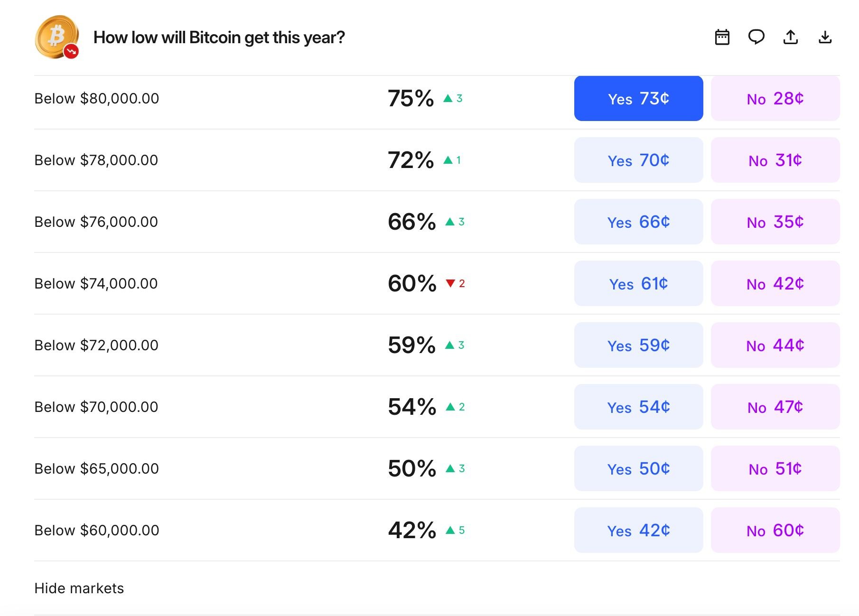Pick No 44¢ for Below $72,000
This screenshot has width=859, height=616.
pyautogui.click(x=775, y=345)
